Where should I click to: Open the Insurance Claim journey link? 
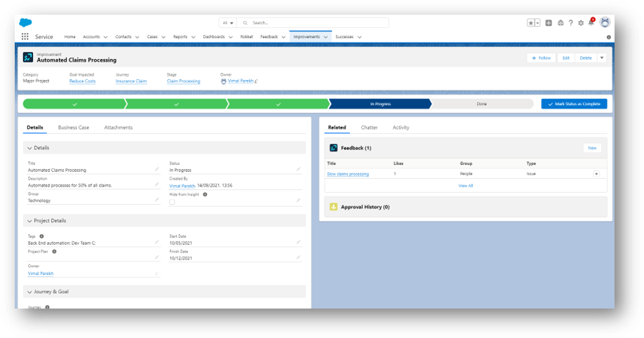(131, 81)
